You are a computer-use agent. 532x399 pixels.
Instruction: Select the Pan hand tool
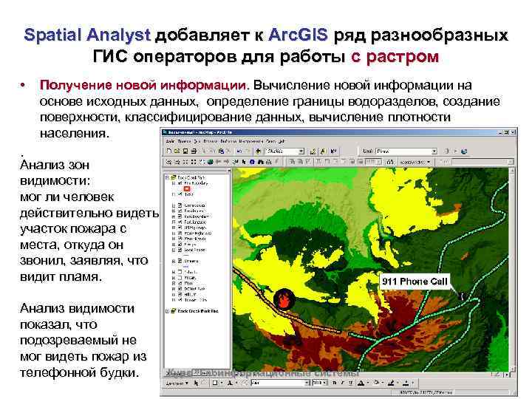202,162
